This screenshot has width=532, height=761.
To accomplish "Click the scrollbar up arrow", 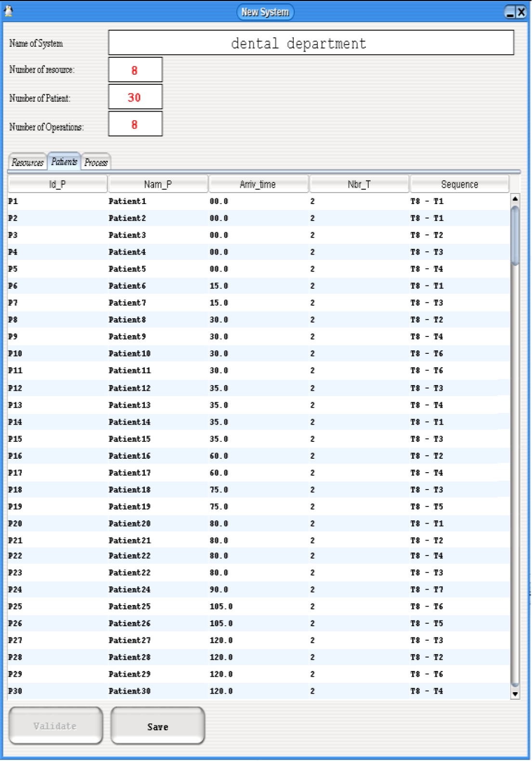I will 515,199.
